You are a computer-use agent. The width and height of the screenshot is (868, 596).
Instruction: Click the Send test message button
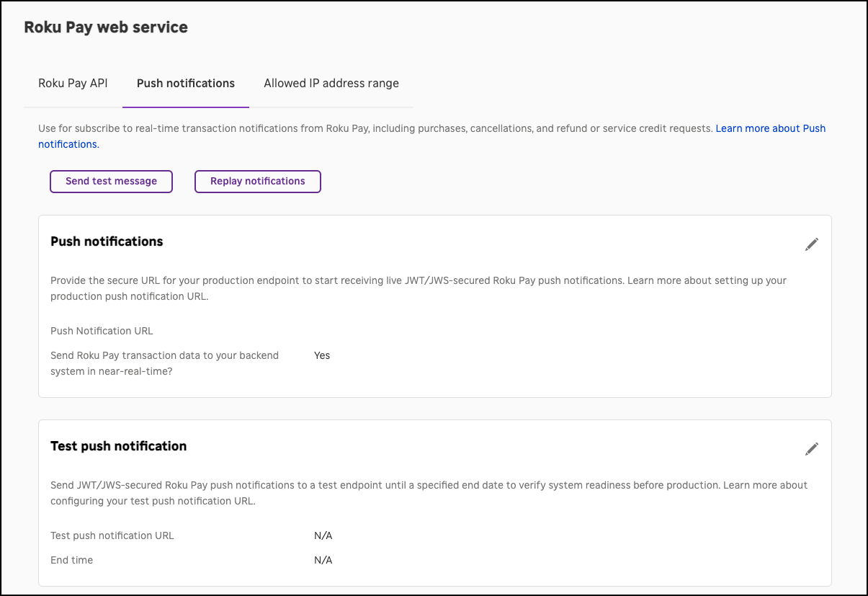[110, 181]
